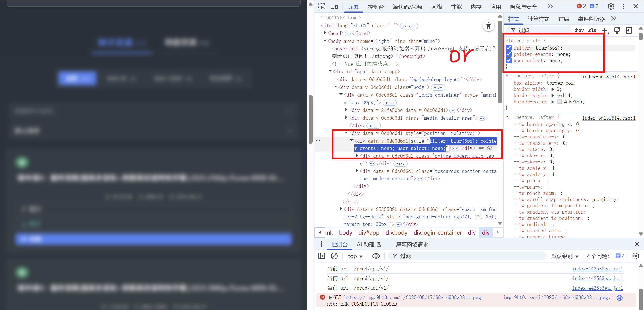Open the failed img.9bt0.com PNG link
Screen dimensions: 644x310
click(x=412, y=297)
